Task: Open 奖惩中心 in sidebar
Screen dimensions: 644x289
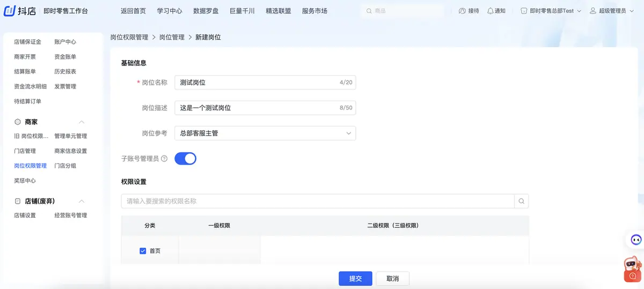Action: 25,181
